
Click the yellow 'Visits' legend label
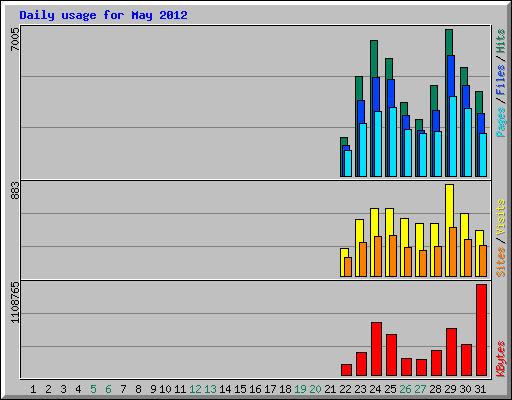pyautogui.click(x=500, y=217)
